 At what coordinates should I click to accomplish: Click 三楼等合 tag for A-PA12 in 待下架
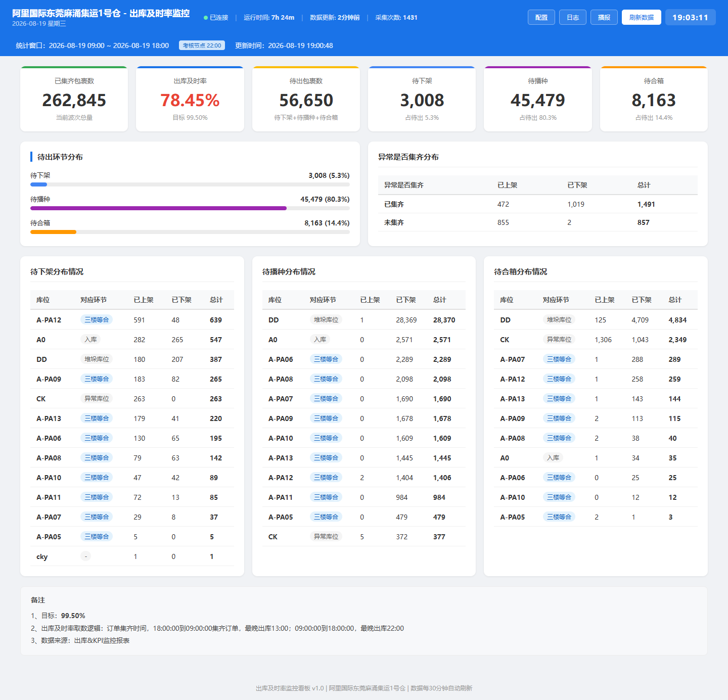pyautogui.click(x=97, y=320)
